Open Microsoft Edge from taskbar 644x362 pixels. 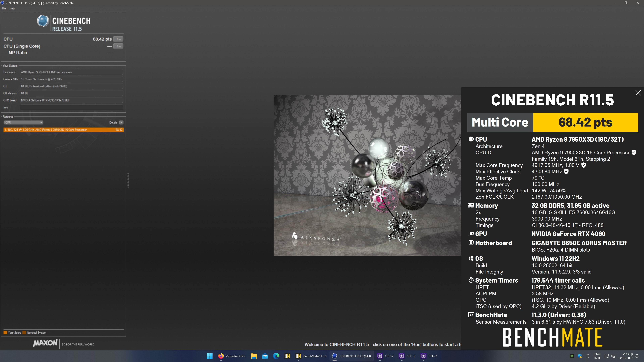click(276, 356)
